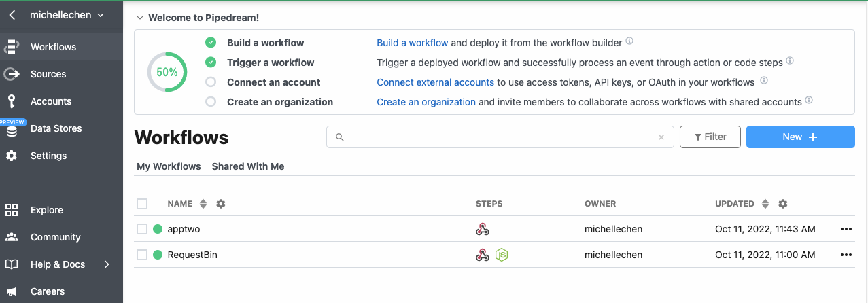868x303 pixels.
Task: Tick the checkbox for RequestBin workflow
Action: pyautogui.click(x=142, y=255)
